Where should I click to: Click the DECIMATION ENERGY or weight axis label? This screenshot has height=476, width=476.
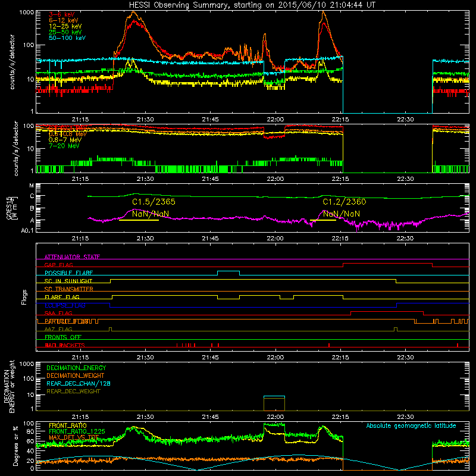click(x=9, y=386)
